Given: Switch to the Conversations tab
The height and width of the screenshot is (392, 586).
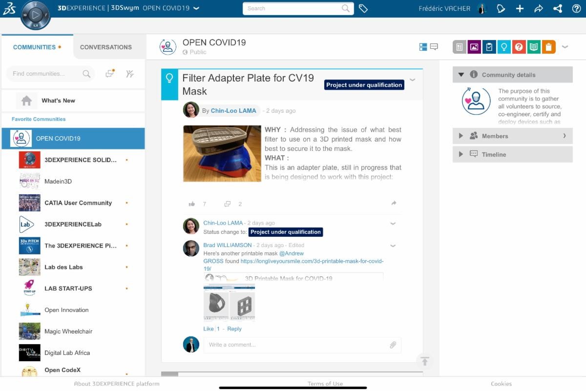Looking at the screenshot, I should (106, 47).
